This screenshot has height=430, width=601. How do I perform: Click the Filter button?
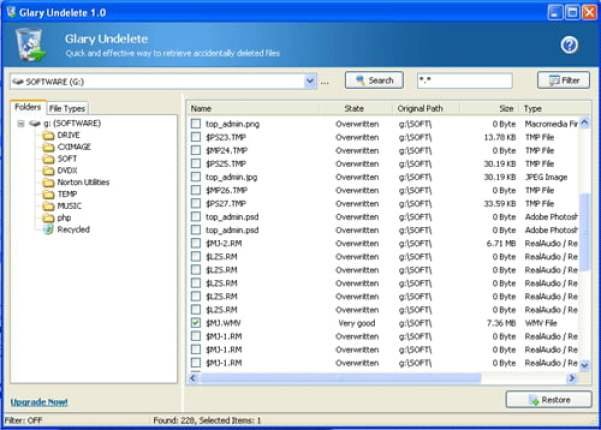[x=563, y=80]
